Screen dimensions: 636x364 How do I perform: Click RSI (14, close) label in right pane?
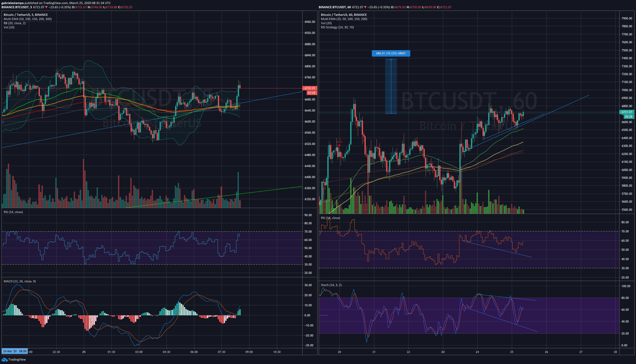pos(330,218)
